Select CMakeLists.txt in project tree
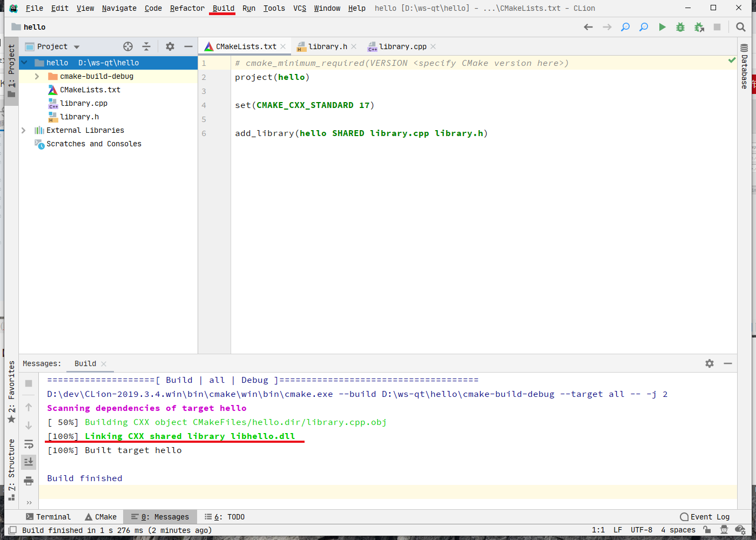This screenshot has height=540, width=756. 90,90
